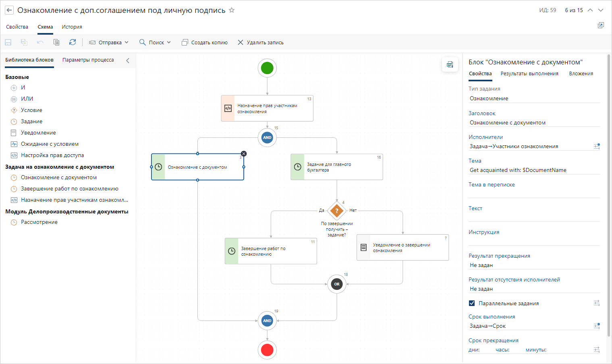This screenshot has width=612, height=364.
Task: Select library item Ознакомление с документом
Action: coord(54,177)
